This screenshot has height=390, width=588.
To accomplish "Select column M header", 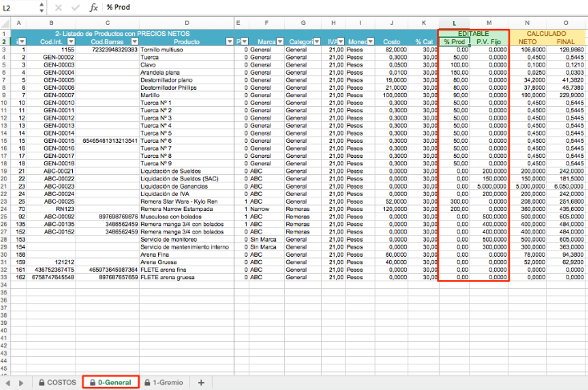I will [x=489, y=23].
